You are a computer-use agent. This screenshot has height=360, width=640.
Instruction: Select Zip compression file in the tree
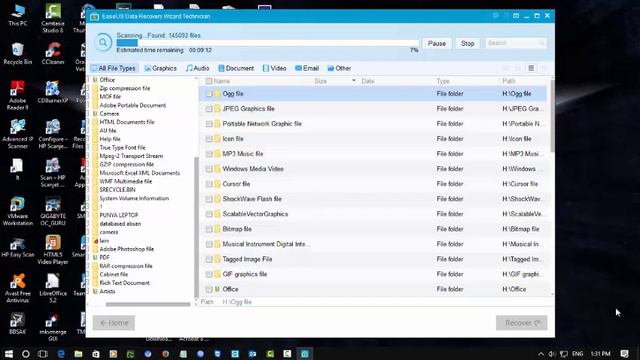point(125,89)
